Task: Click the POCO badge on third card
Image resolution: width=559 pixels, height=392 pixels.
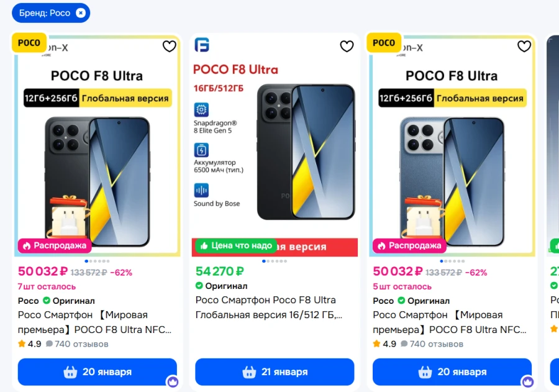Action: tap(384, 43)
